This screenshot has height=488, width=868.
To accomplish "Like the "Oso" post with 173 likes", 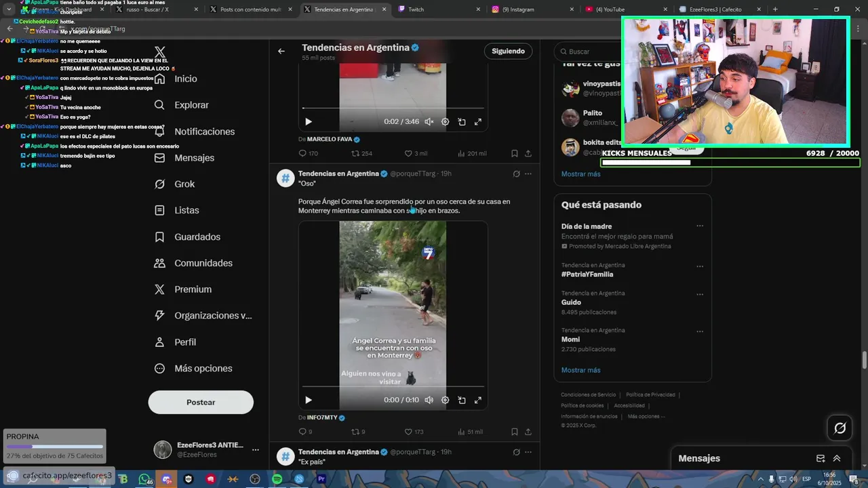I will [414, 432].
